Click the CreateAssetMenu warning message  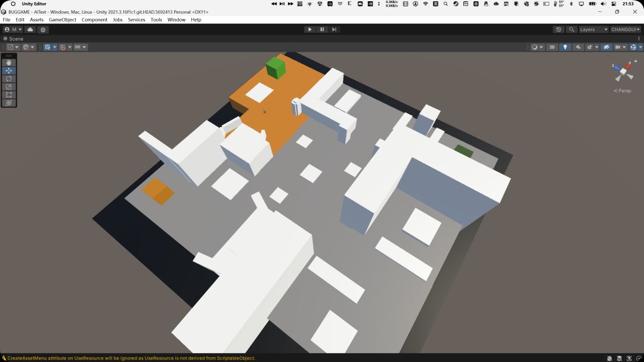(x=131, y=358)
